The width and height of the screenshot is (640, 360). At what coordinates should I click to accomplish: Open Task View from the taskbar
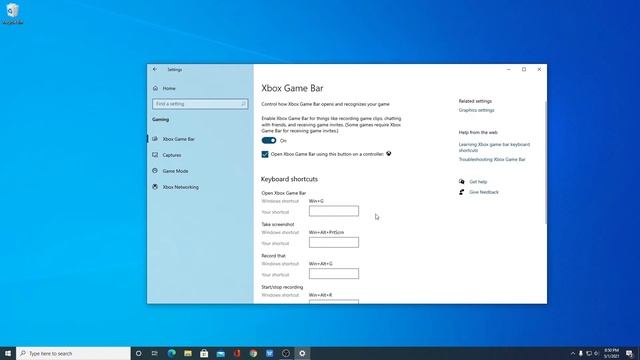click(155, 353)
